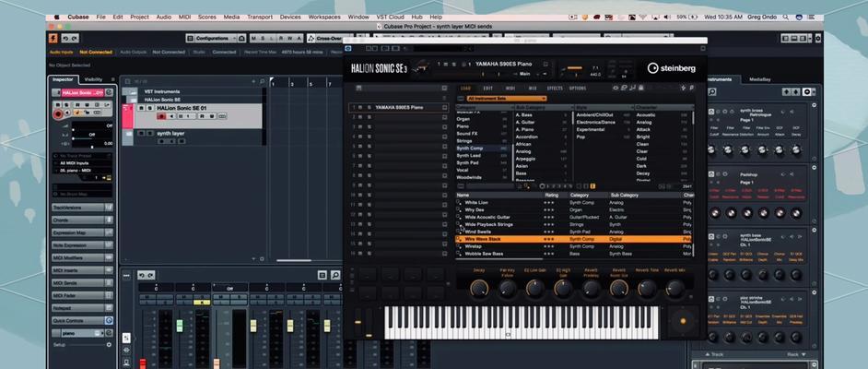Select White Lion preset

pos(476,203)
